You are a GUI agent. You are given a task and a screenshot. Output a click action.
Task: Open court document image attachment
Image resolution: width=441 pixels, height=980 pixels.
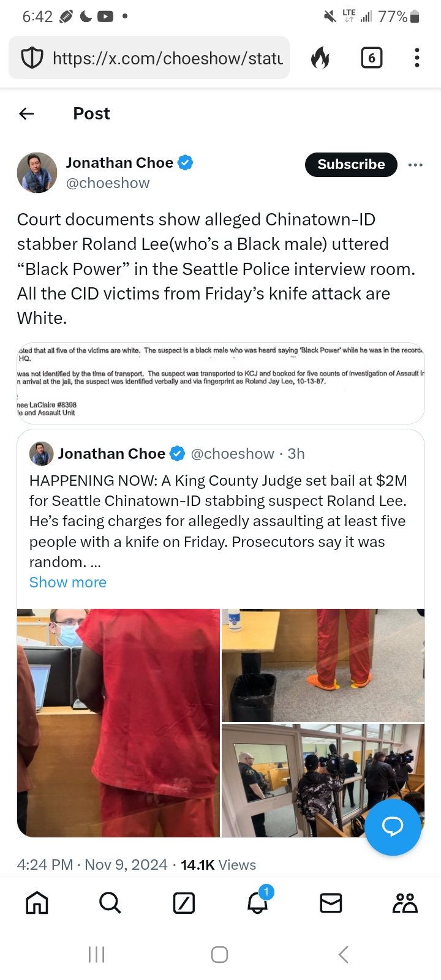pyautogui.click(x=221, y=383)
